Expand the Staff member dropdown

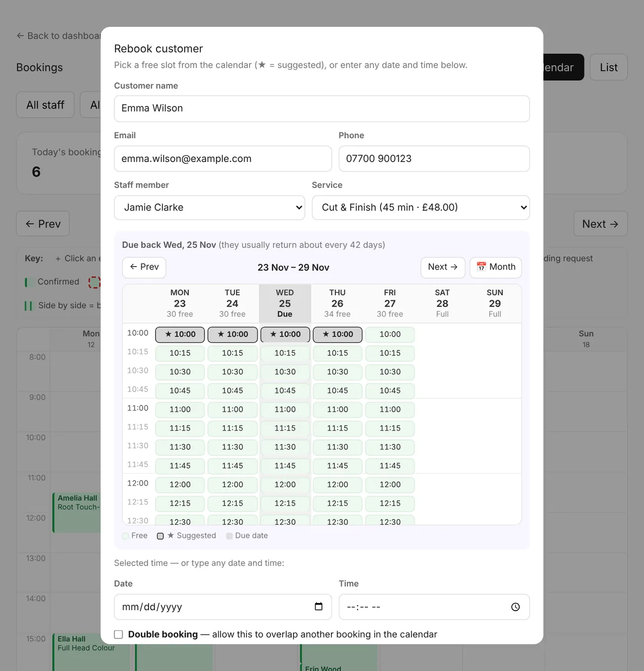pos(210,208)
